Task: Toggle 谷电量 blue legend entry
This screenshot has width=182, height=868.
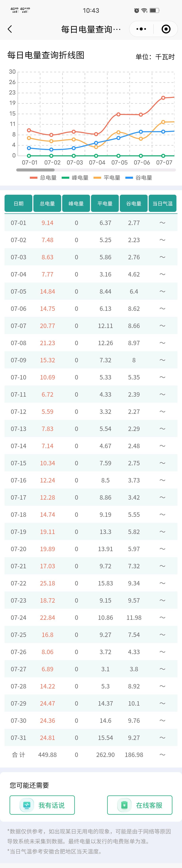Action: pyautogui.click(x=139, y=178)
